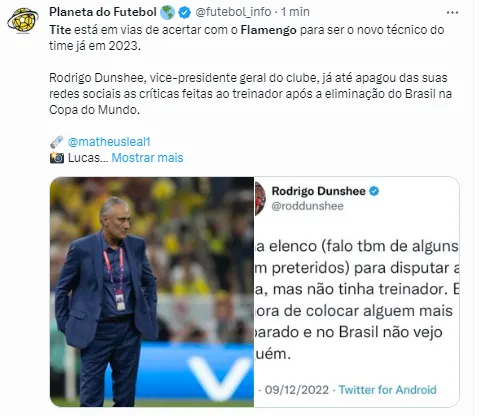Open the @futebol_info handle
This screenshot has height=416, width=480.
[x=233, y=12]
